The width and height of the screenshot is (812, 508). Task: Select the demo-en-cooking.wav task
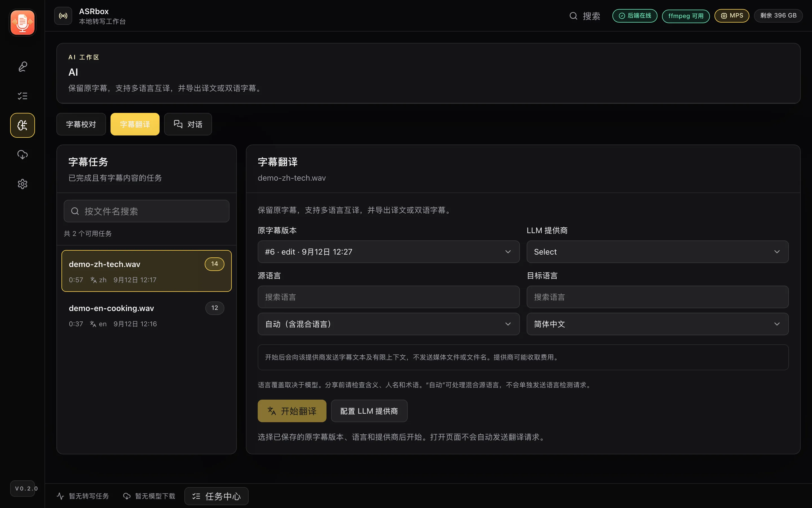click(146, 315)
